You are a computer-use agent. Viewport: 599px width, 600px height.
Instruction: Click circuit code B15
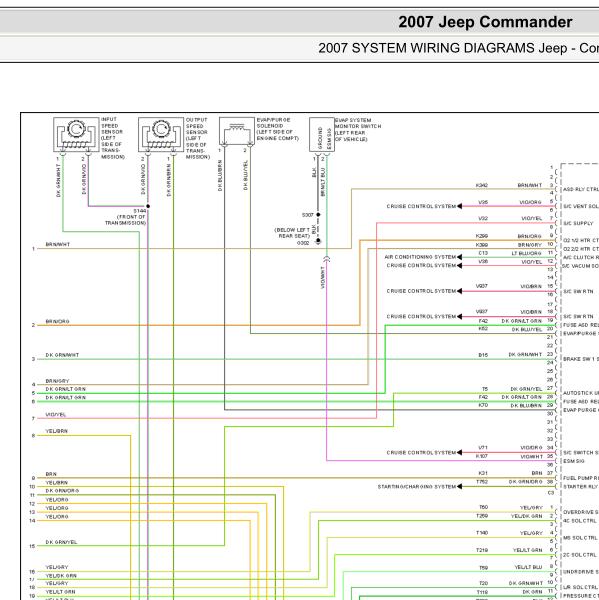(x=483, y=355)
